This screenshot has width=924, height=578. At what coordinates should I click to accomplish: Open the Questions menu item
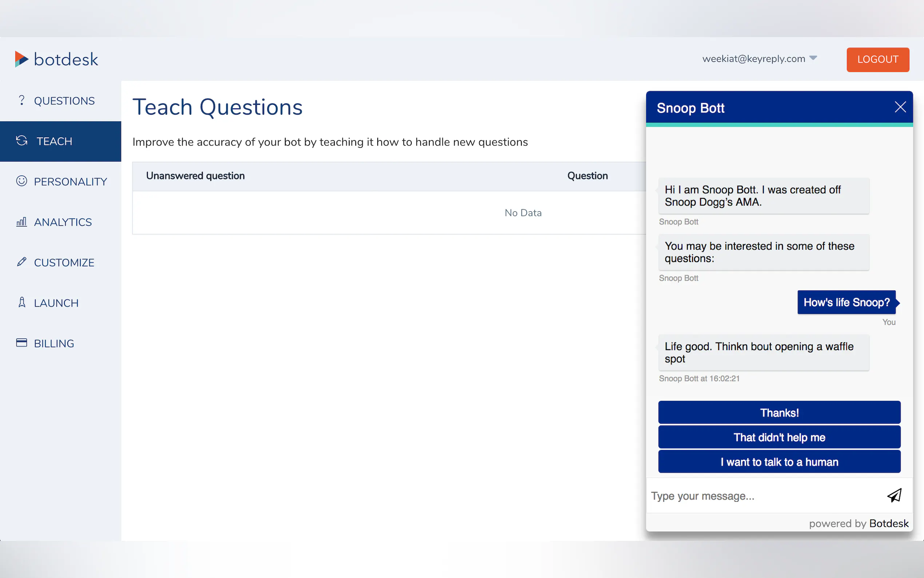point(64,101)
